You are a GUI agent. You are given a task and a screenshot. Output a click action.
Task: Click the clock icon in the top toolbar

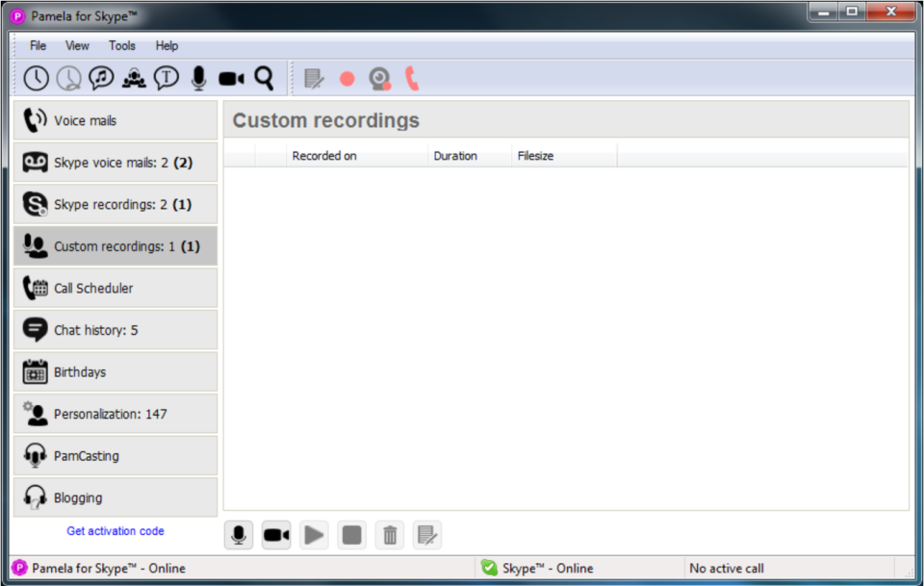pos(36,78)
